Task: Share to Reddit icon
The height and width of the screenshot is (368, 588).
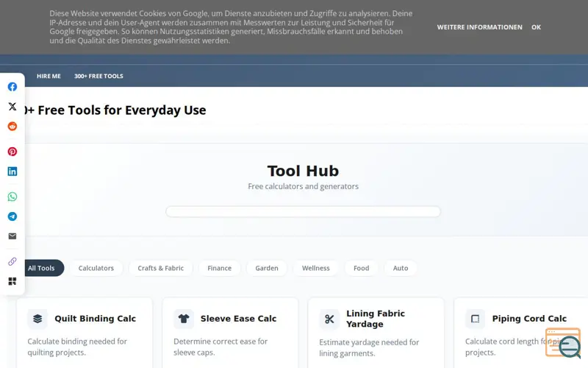Action: point(12,126)
